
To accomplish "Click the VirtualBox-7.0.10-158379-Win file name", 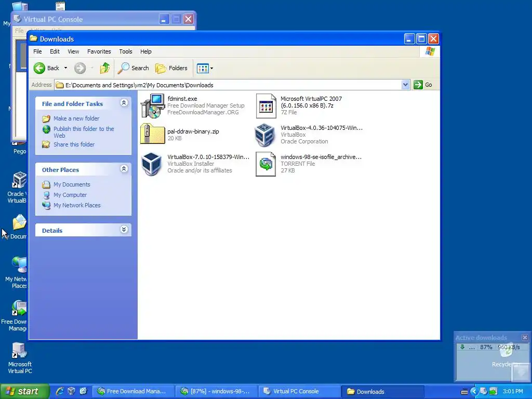I will pos(208,157).
